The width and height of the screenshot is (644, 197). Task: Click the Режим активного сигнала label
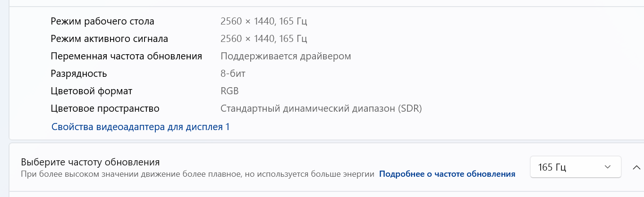click(x=109, y=39)
